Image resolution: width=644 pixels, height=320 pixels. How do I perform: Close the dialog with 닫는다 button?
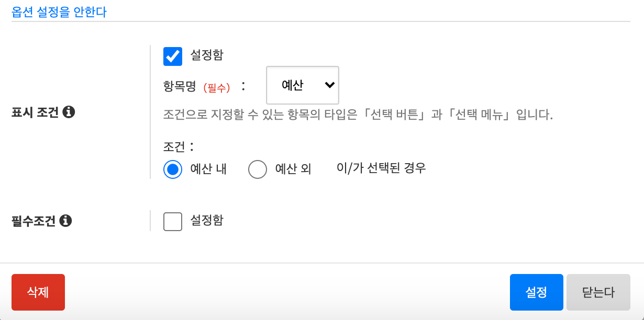[x=598, y=292]
